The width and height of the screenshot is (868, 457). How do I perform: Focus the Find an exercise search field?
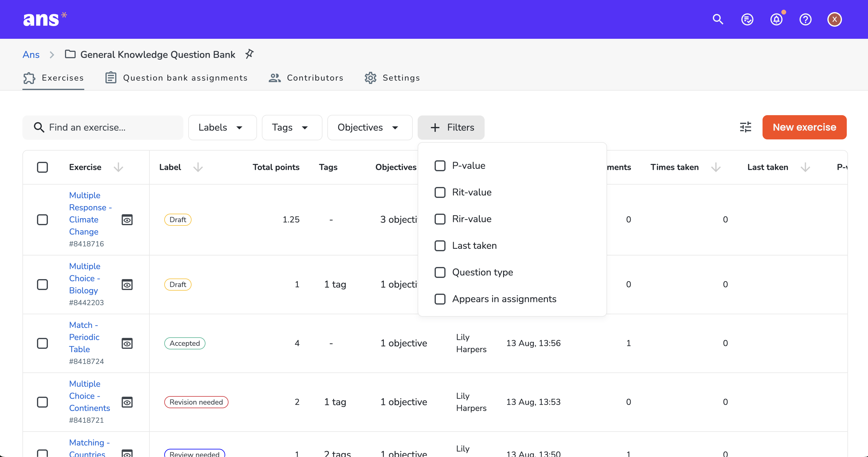tap(103, 127)
